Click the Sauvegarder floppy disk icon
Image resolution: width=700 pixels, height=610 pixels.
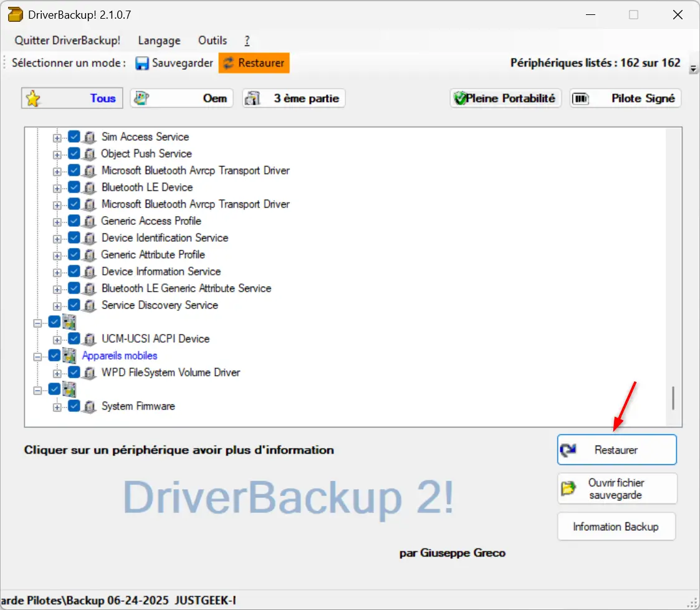tap(142, 63)
